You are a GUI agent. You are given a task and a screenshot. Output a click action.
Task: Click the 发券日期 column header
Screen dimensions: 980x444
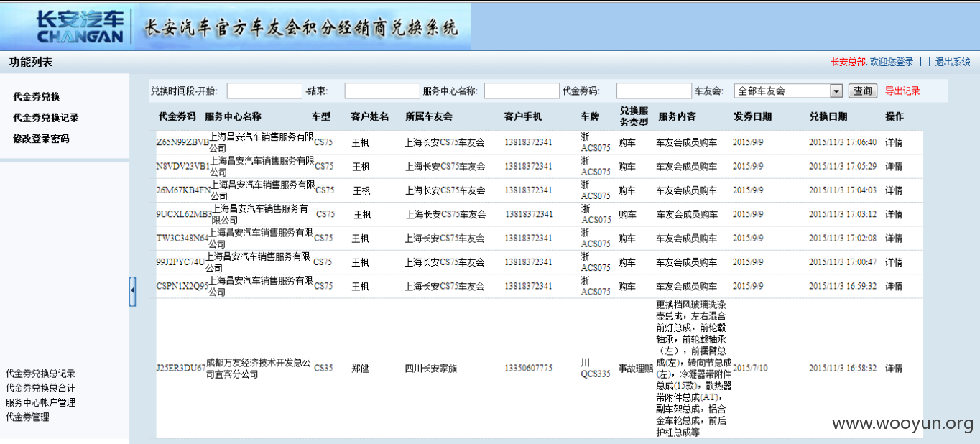tap(752, 116)
